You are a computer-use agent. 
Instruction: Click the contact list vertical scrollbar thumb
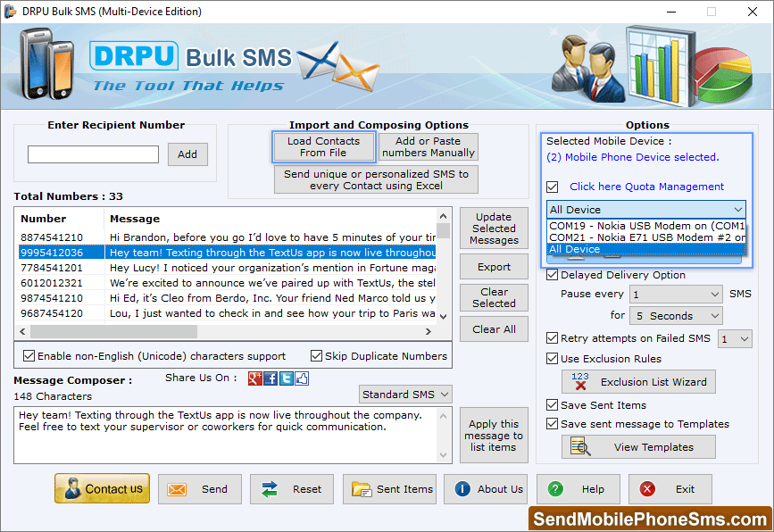coord(444,231)
